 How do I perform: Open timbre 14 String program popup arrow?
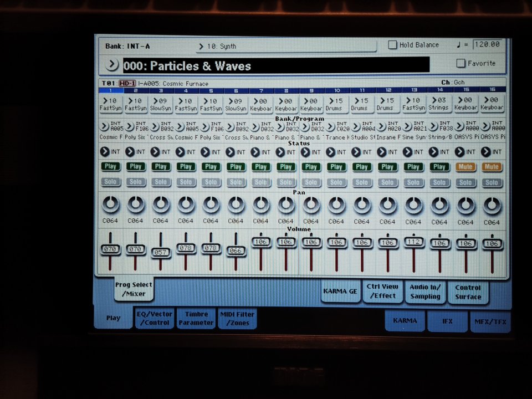tap(433, 127)
